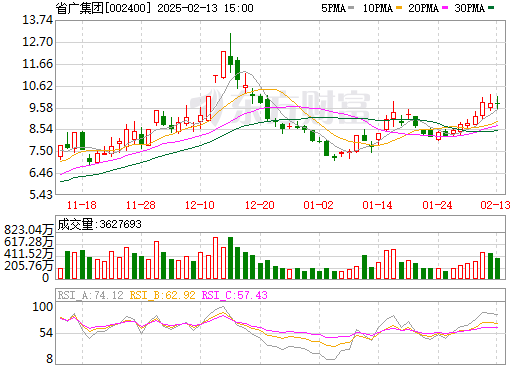
Task: Click the 20PMA magenta legend marker
Action: tap(445, 8)
